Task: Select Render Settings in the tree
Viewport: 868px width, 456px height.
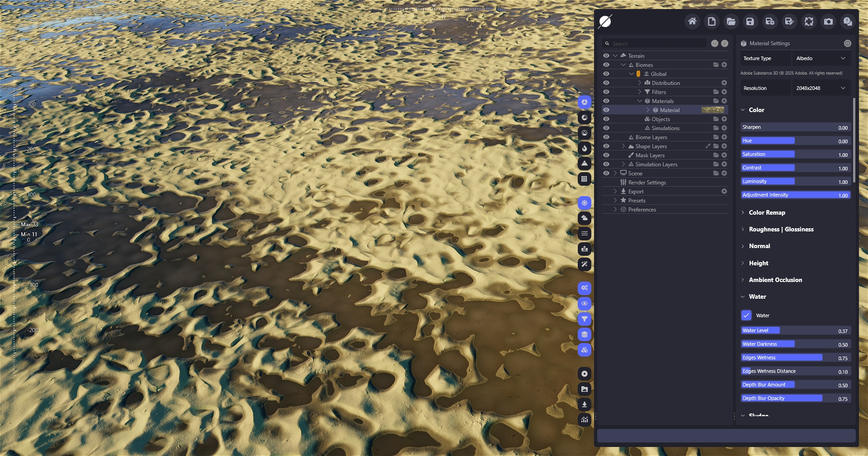Action: [x=647, y=182]
